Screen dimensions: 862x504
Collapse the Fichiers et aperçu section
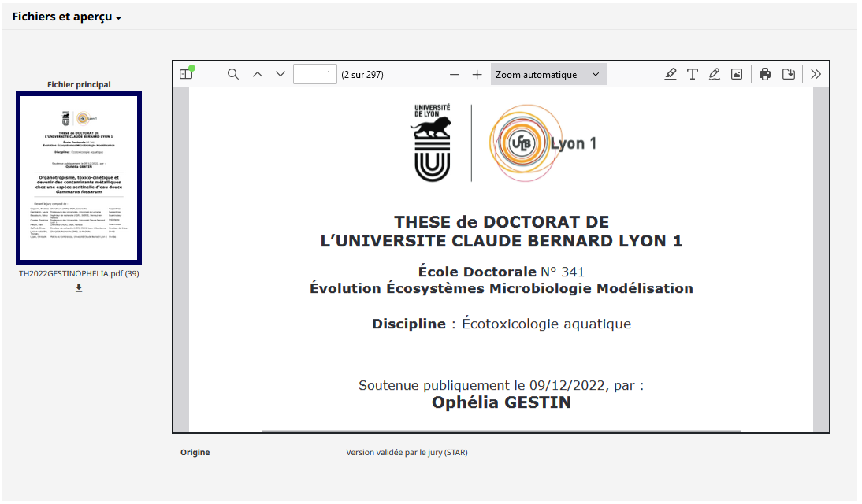click(66, 17)
